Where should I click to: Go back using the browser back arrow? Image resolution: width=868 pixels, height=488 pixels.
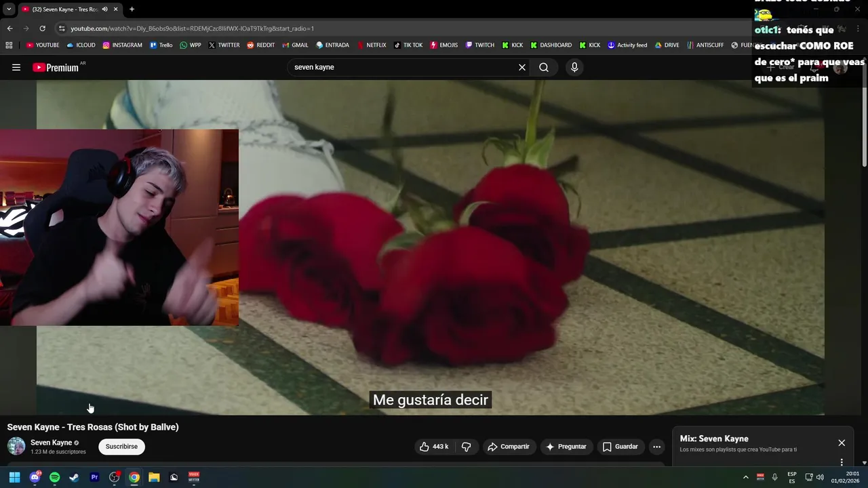click(9, 28)
